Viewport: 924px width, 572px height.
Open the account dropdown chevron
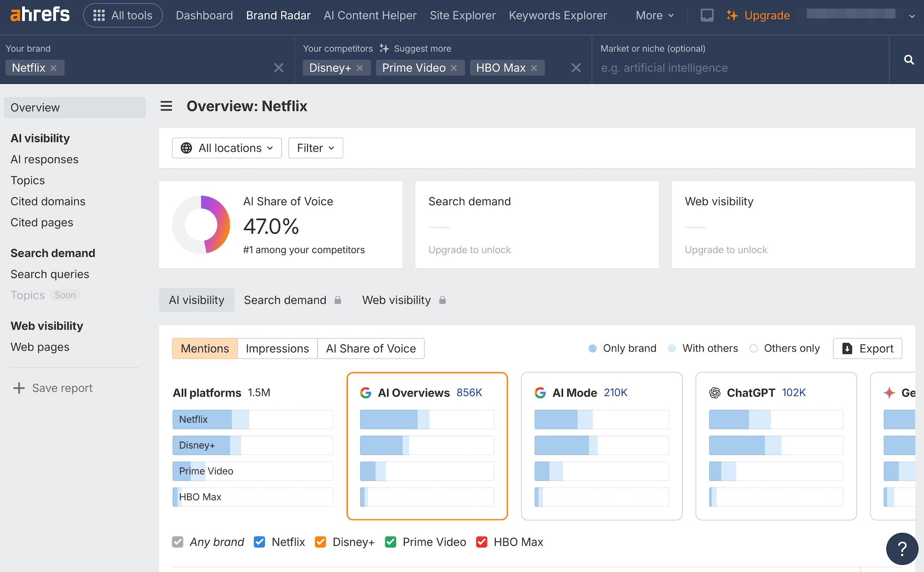[912, 16]
